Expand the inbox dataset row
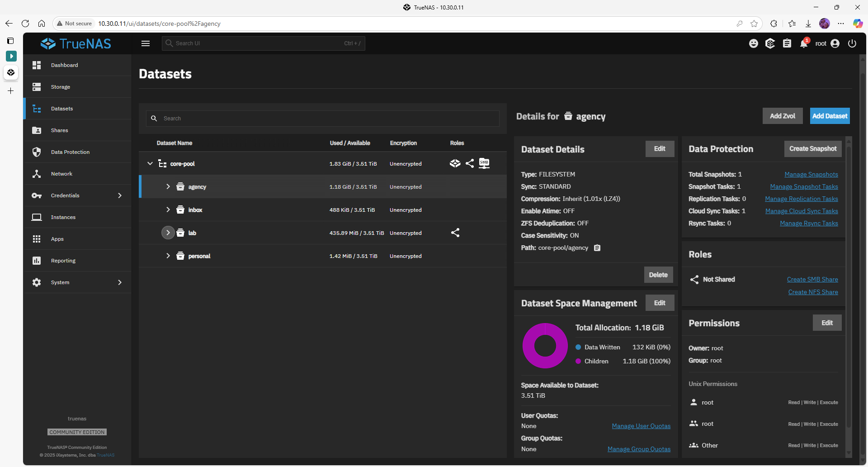This screenshot has height=467, width=868. pyautogui.click(x=168, y=210)
